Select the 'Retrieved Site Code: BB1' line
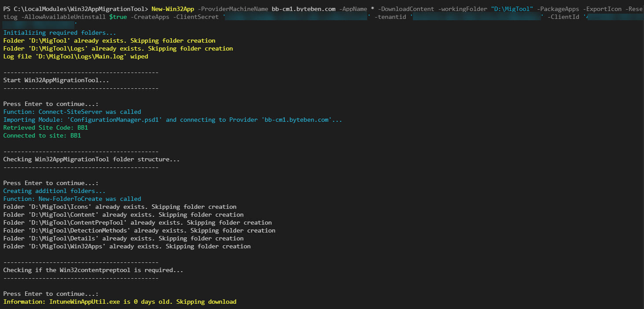 pyautogui.click(x=45, y=127)
